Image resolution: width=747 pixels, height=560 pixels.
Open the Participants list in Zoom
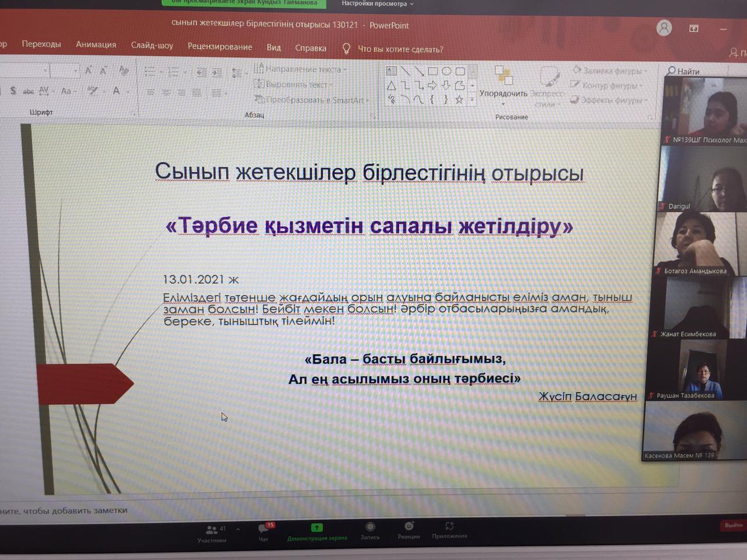[212, 531]
